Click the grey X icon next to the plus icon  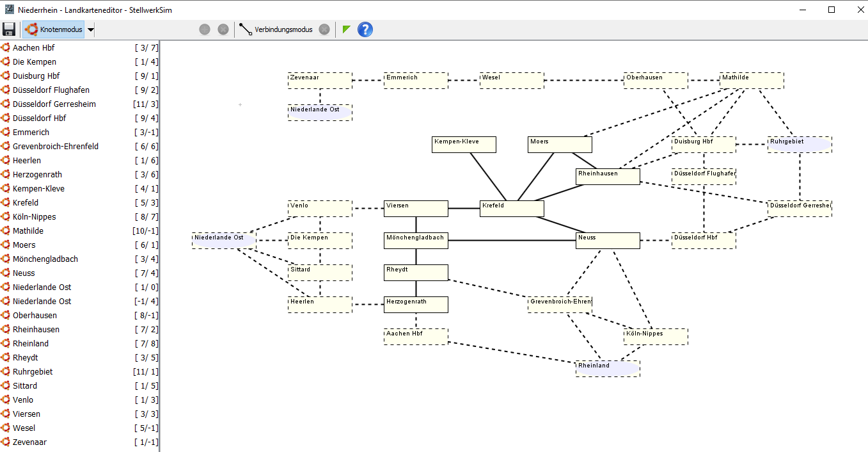click(223, 29)
